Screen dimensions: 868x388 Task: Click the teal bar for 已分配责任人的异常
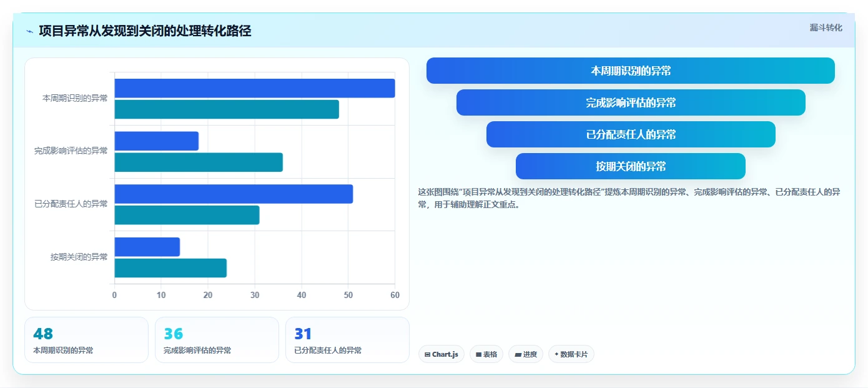(187, 215)
